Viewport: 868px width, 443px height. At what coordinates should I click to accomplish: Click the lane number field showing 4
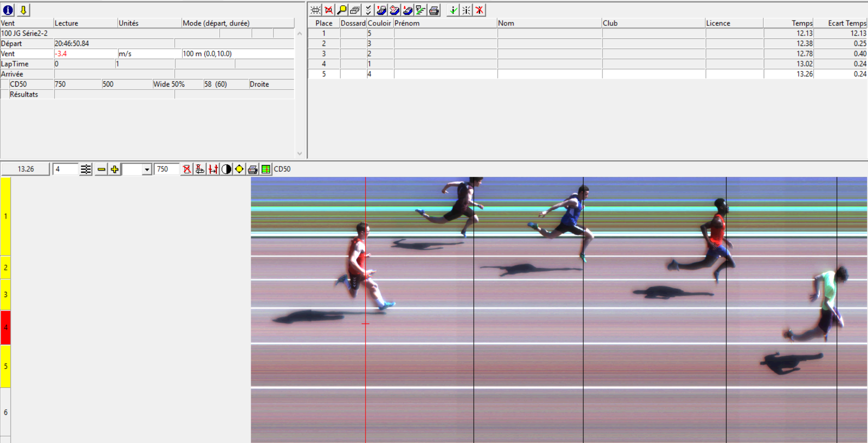click(x=66, y=169)
